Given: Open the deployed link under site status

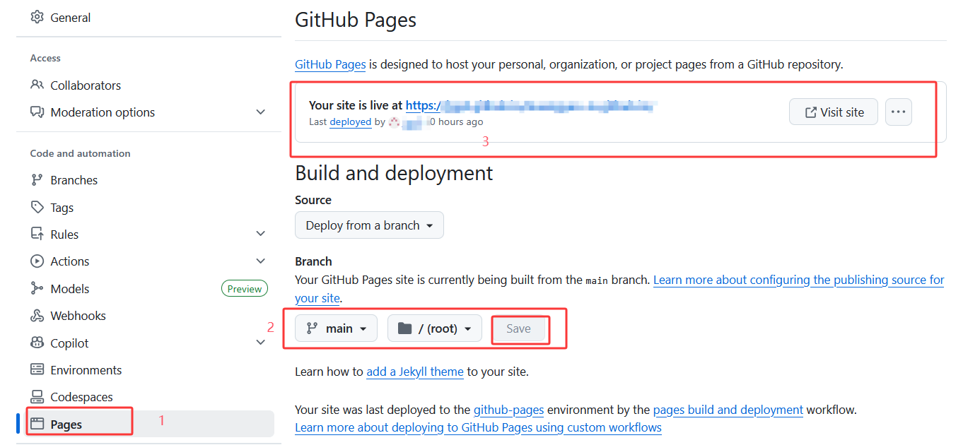Looking at the screenshot, I should (350, 121).
